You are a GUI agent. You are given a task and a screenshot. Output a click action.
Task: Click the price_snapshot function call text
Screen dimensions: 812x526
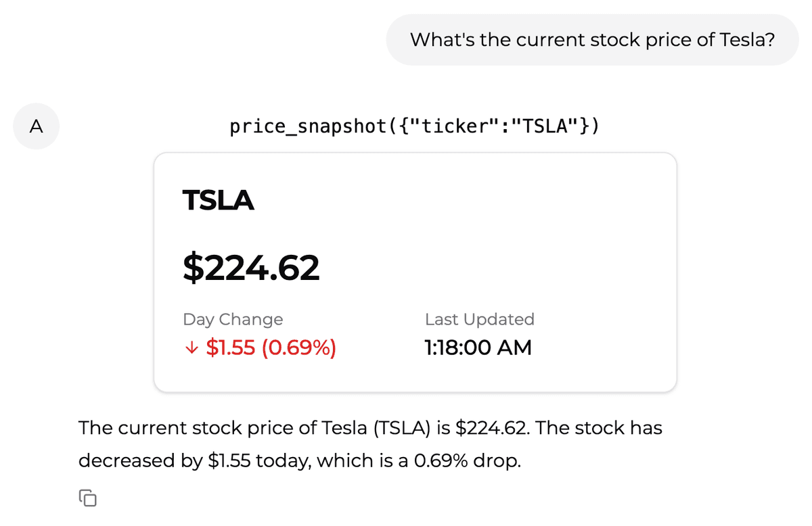click(x=415, y=126)
